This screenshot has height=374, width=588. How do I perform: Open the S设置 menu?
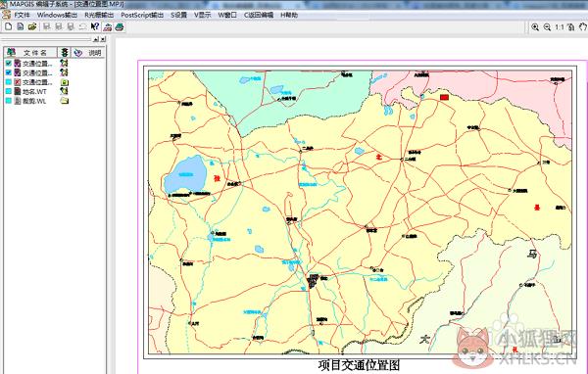(178, 15)
